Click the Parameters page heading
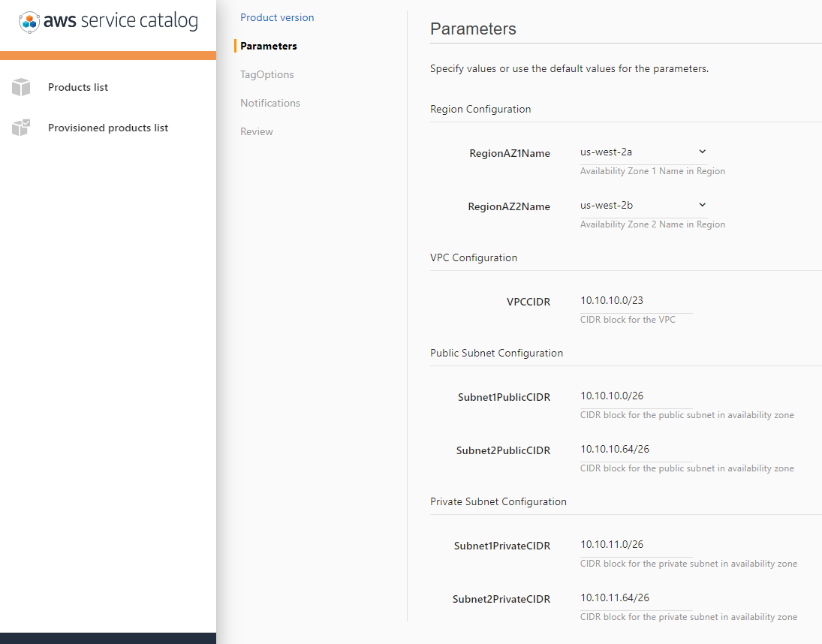This screenshot has width=822, height=644. coord(473,29)
